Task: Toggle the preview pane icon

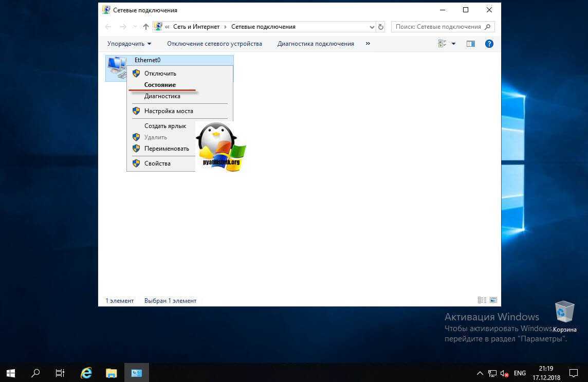Action: pyautogui.click(x=470, y=44)
